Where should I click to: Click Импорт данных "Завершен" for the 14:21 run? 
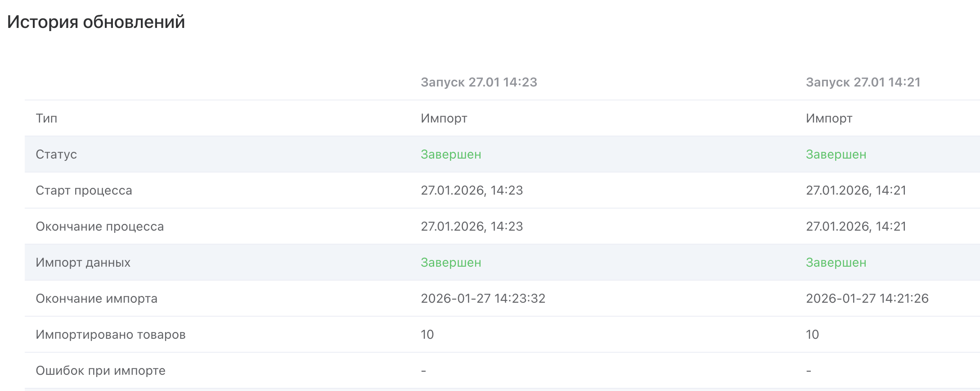click(836, 263)
